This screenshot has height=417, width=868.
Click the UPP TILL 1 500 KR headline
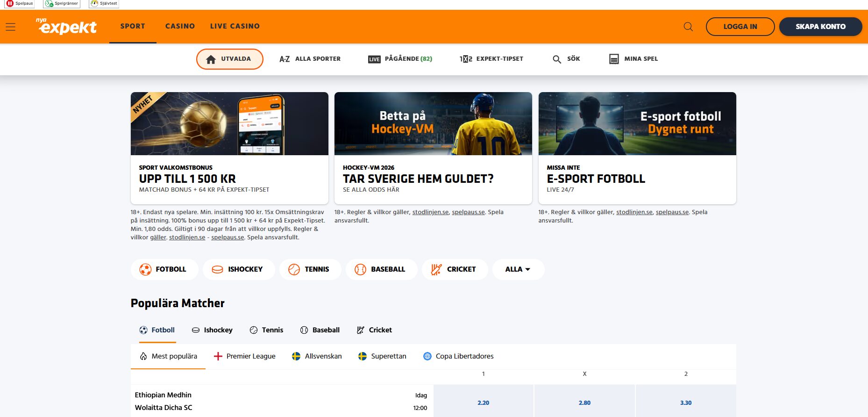point(187,179)
